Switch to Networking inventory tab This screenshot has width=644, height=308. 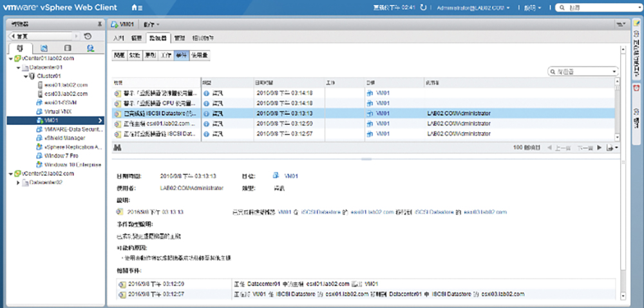click(91, 48)
